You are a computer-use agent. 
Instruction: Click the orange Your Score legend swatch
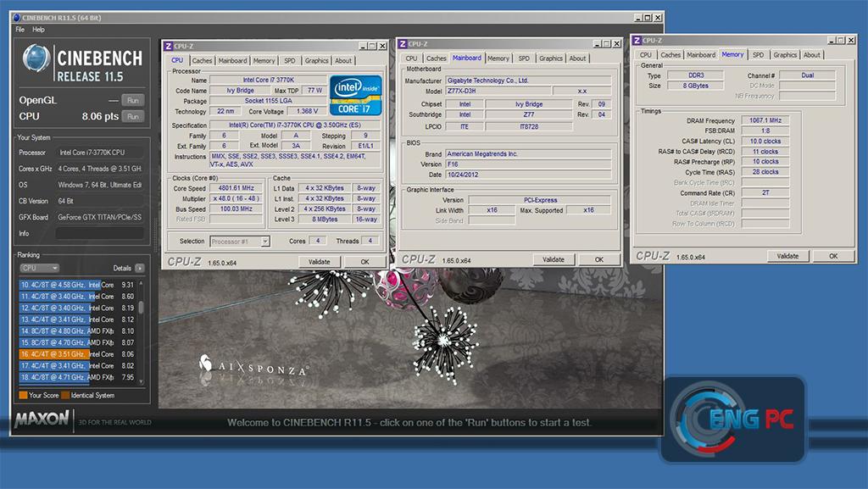(x=23, y=396)
